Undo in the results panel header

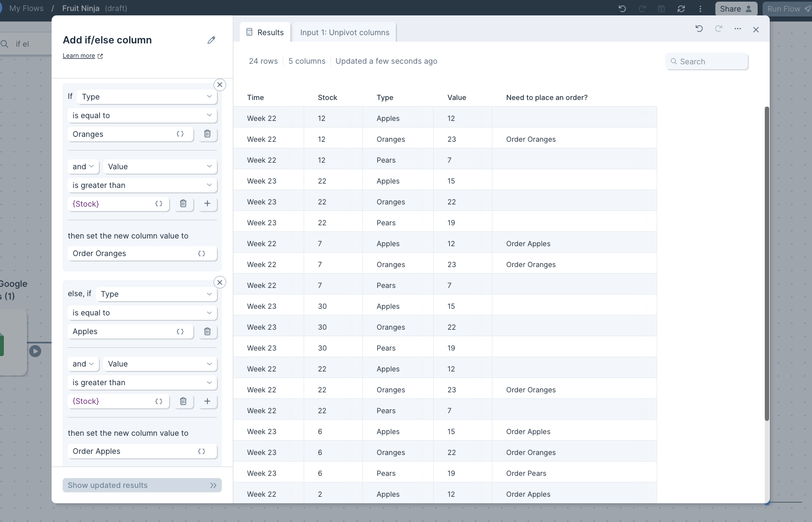pyautogui.click(x=699, y=29)
